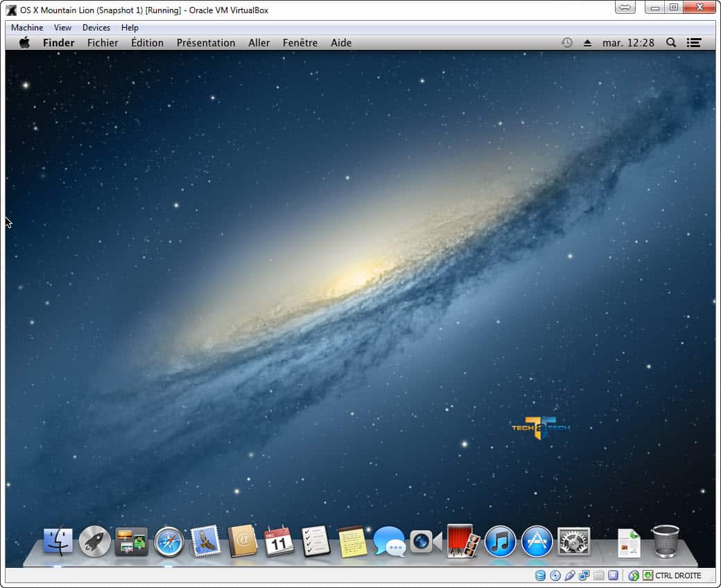The width and height of the screenshot is (721, 588).
Task: Open the yellow Notes icon
Action: tap(352, 542)
